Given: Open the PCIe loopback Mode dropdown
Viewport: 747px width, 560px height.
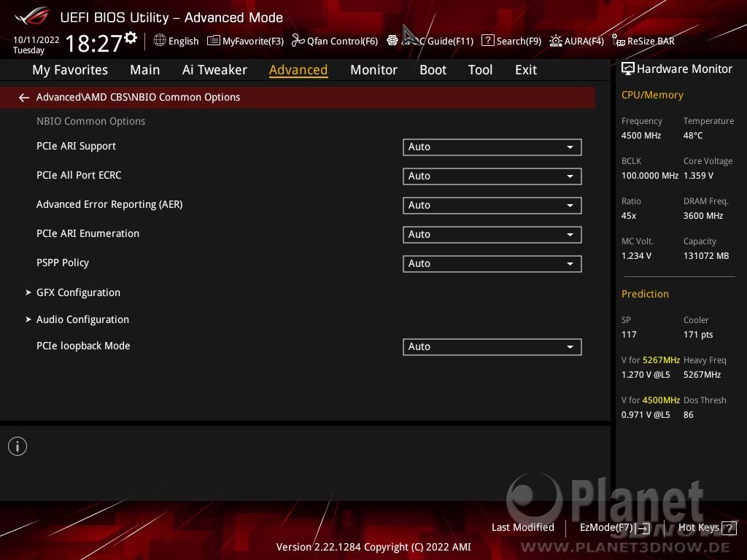Looking at the screenshot, I should click(492, 346).
